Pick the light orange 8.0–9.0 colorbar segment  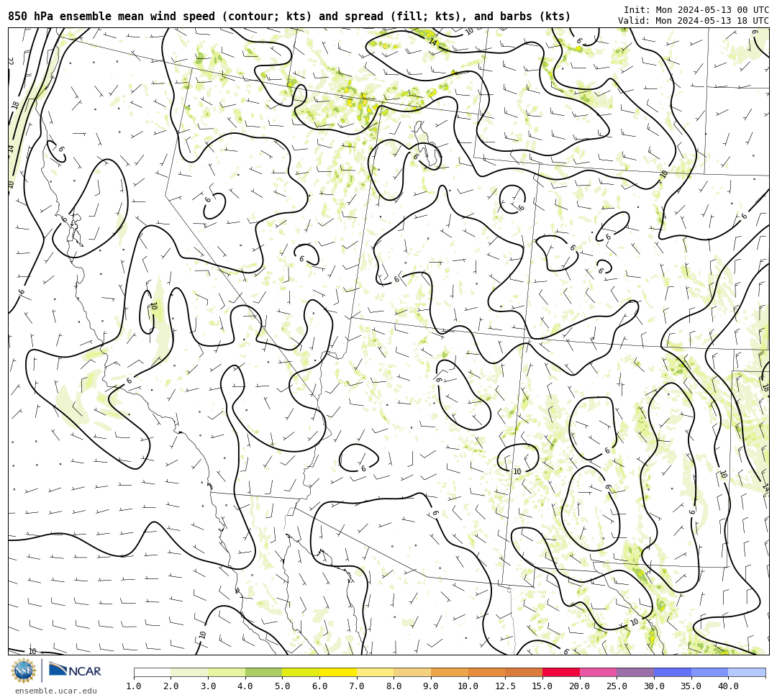(412, 672)
